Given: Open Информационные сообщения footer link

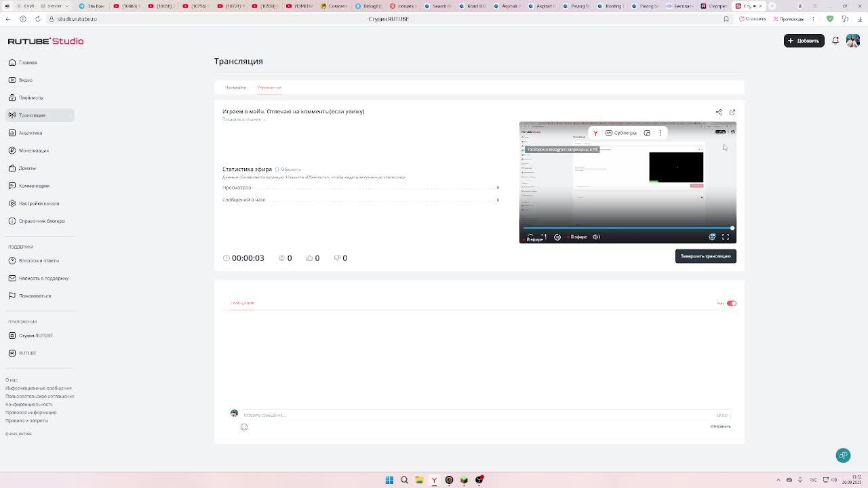Looking at the screenshot, I should click(x=39, y=388).
